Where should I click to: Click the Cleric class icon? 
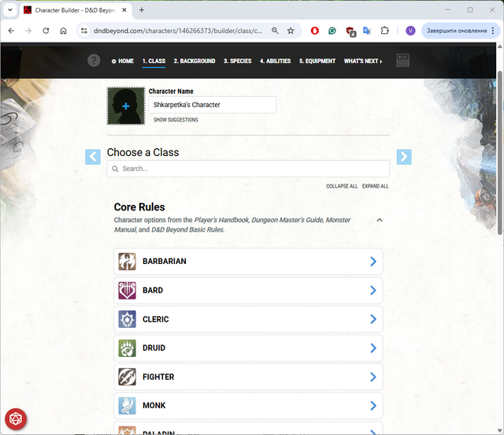point(128,319)
